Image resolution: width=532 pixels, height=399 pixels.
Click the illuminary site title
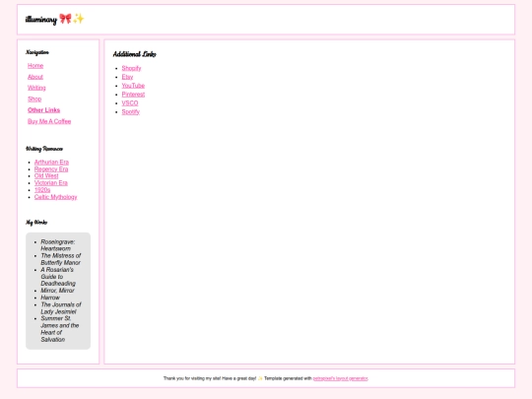41,20
